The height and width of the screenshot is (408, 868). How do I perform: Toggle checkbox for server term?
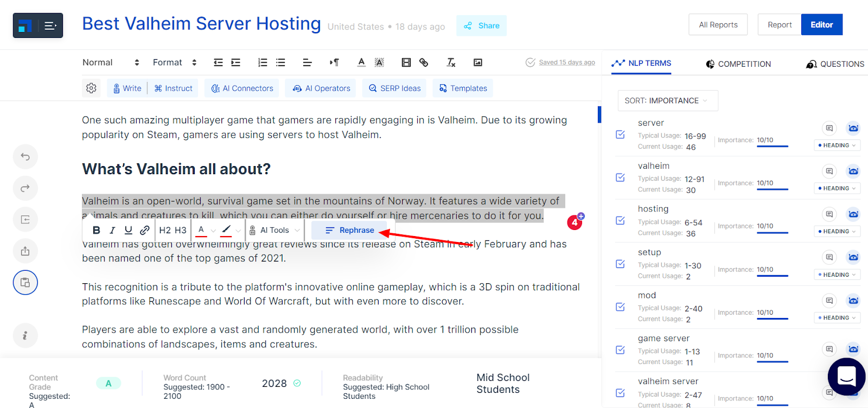tap(621, 135)
